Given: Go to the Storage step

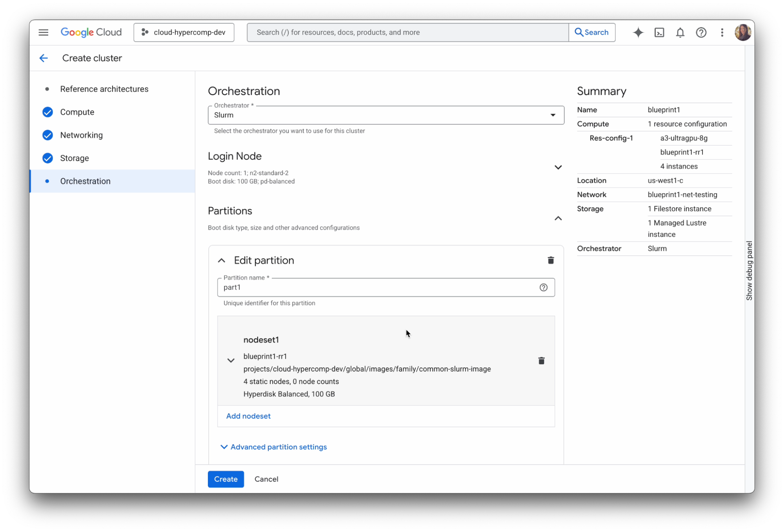Looking at the screenshot, I should point(75,158).
